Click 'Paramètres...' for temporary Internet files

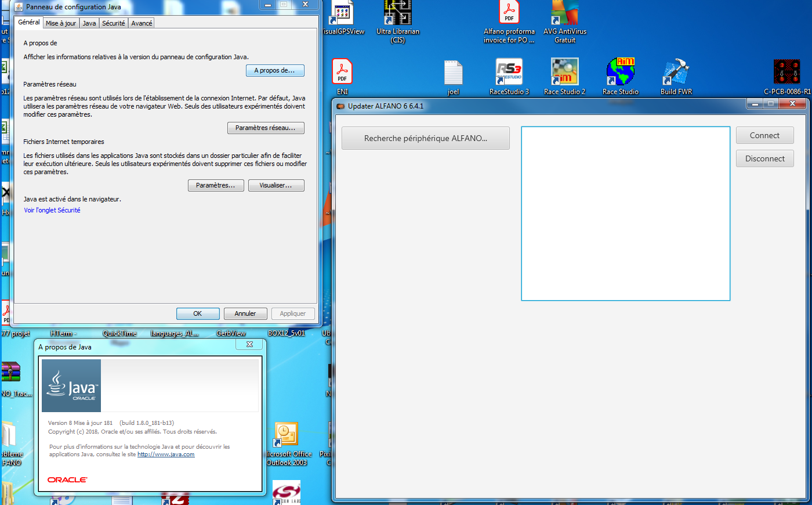(216, 185)
